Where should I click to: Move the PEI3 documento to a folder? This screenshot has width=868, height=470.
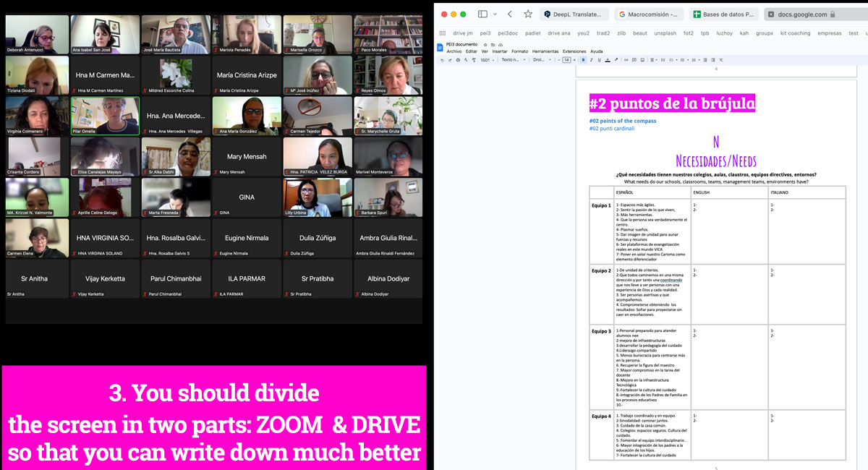point(493,44)
